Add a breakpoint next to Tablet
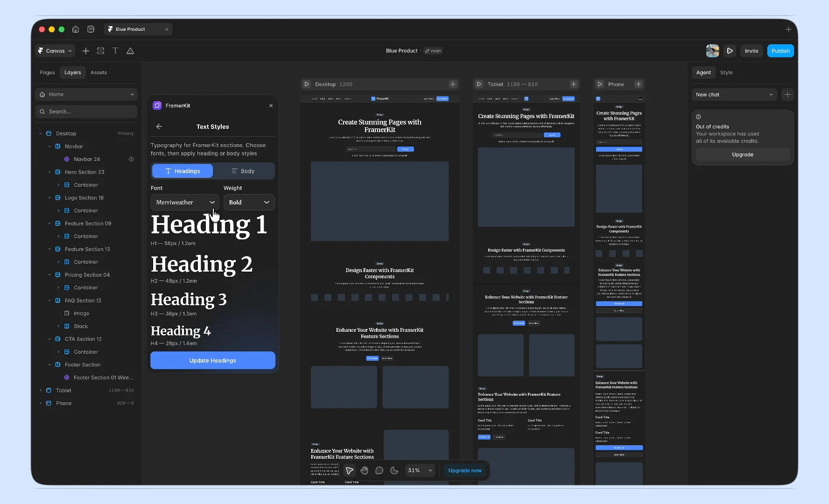Viewport: 829px width, 504px height. click(x=574, y=84)
